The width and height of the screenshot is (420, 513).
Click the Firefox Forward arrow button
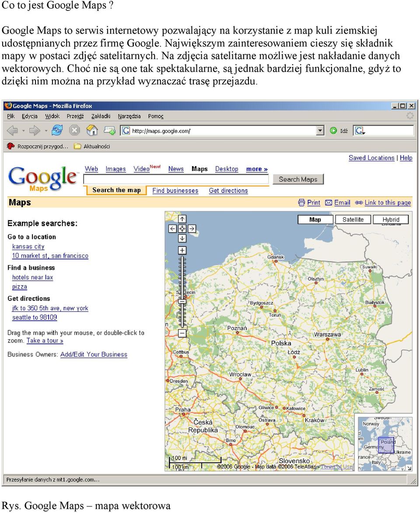pos(35,131)
